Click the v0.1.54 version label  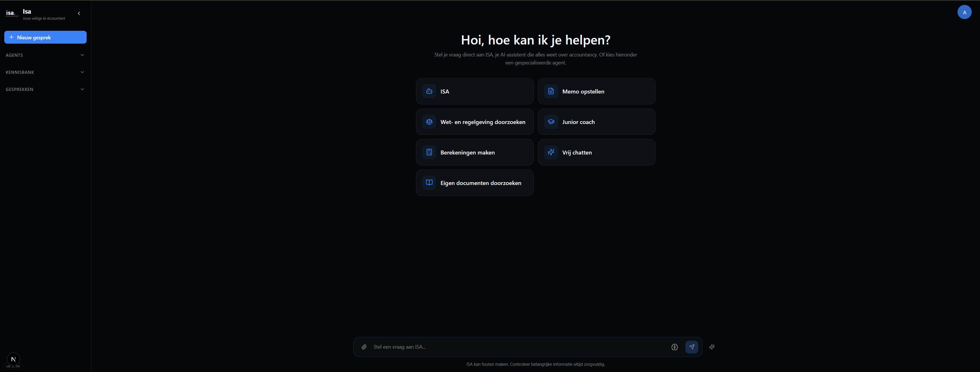pyautogui.click(x=13, y=366)
